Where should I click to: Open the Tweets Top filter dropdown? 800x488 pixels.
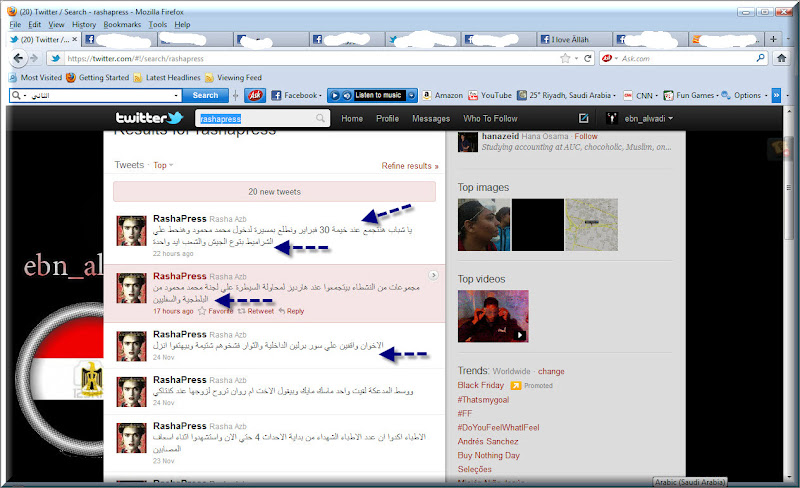tap(163, 165)
